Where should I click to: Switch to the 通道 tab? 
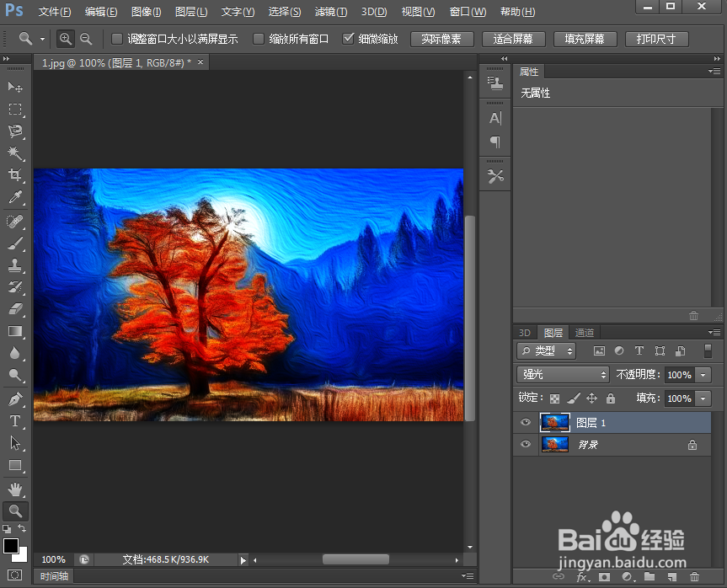click(584, 333)
